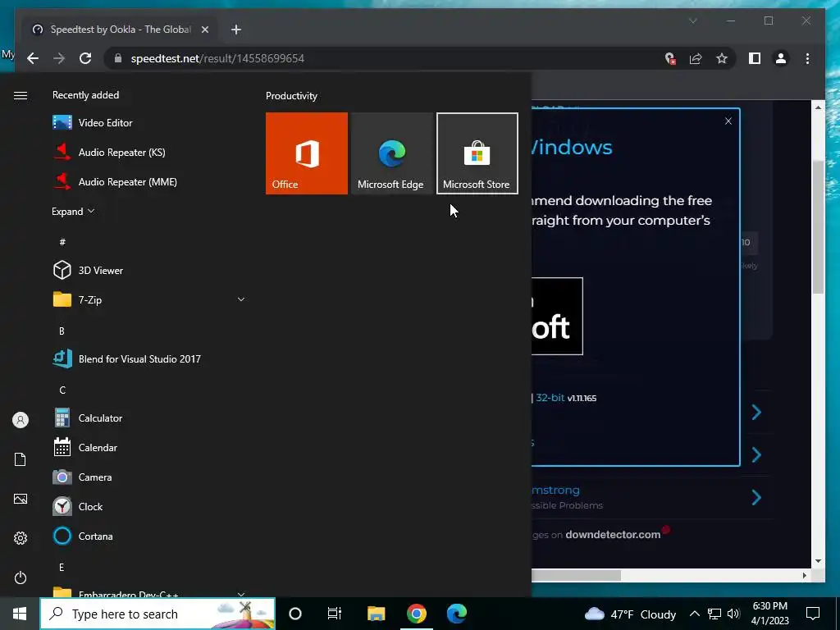Open the notification center
This screenshot has height=630, width=840.
click(813, 614)
